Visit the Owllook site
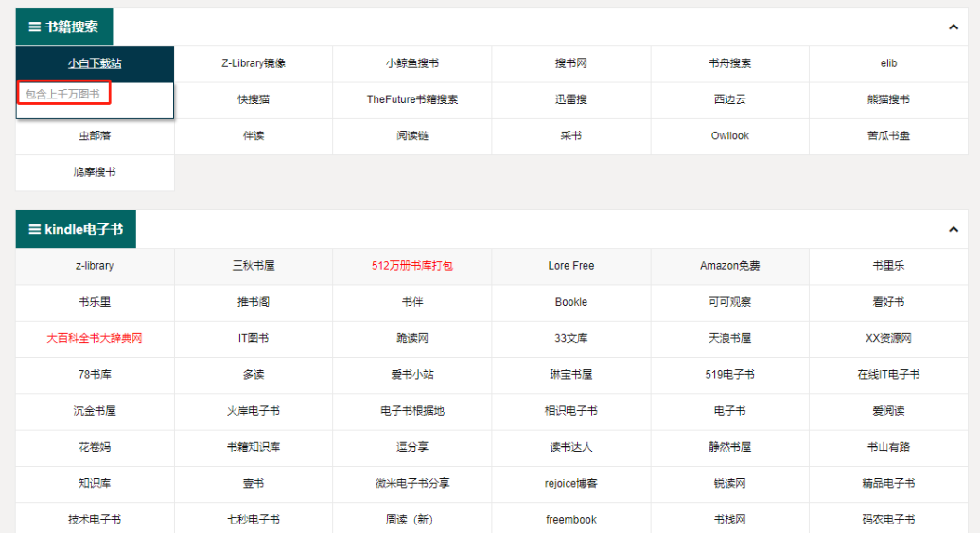This screenshot has width=980, height=533. point(730,135)
